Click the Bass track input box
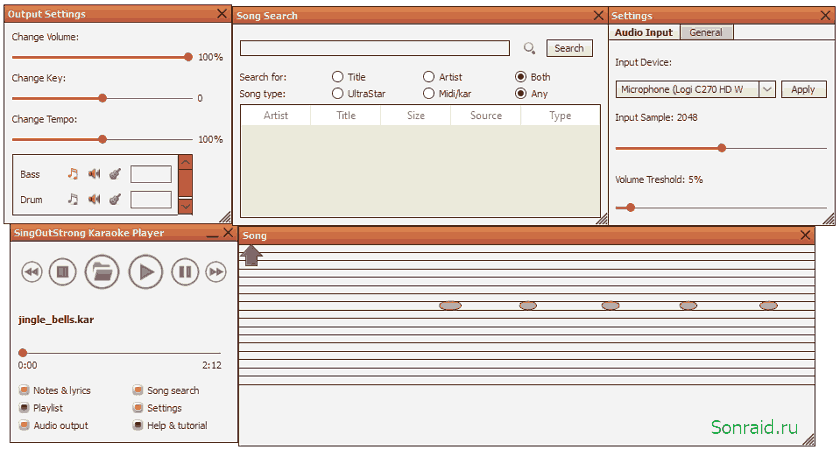 (151, 174)
